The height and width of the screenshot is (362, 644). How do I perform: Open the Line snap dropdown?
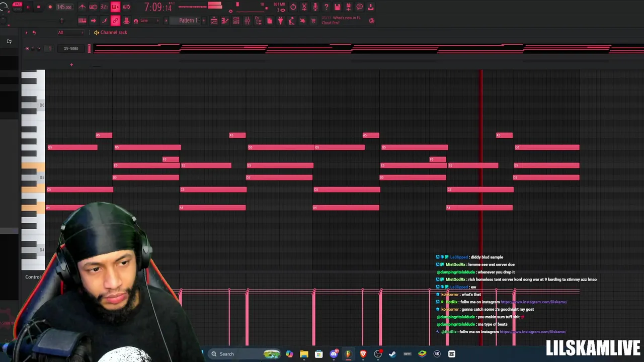[x=149, y=21]
